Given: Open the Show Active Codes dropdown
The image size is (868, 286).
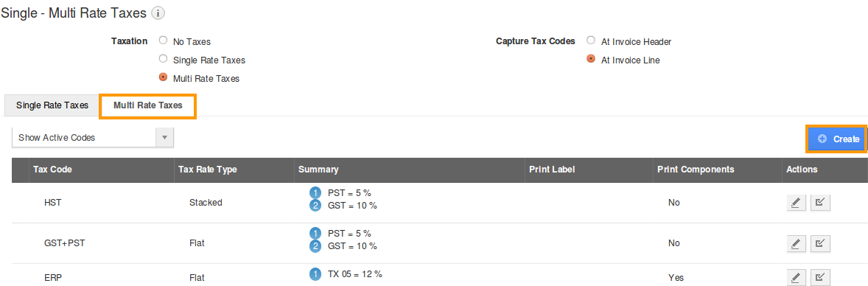Looking at the screenshot, I should (93, 137).
